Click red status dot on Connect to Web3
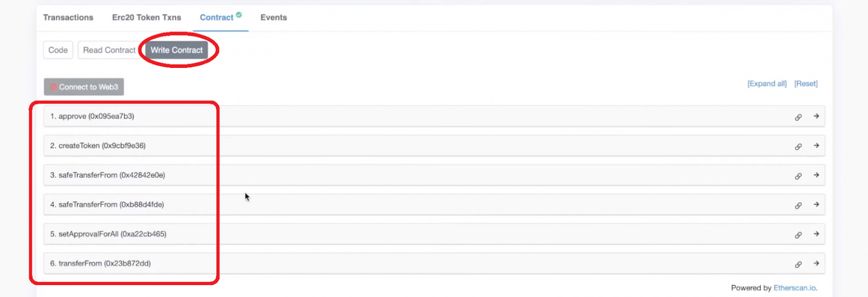Viewport: 868px width, 297px height. coord(54,87)
